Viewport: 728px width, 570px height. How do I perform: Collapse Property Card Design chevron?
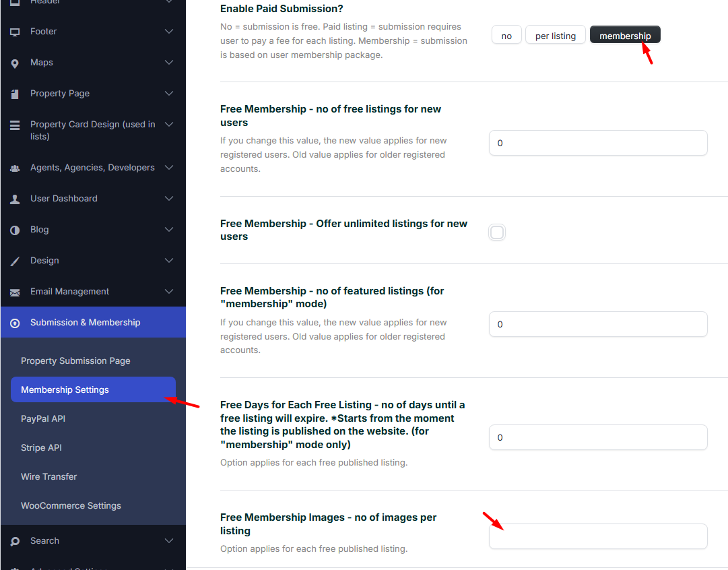pos(169,125)
